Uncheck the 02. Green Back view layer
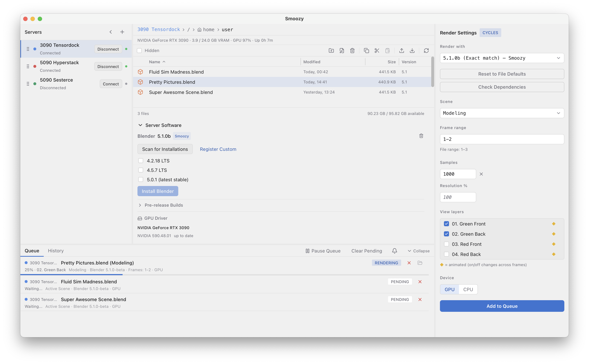 [x=446, y=234]
